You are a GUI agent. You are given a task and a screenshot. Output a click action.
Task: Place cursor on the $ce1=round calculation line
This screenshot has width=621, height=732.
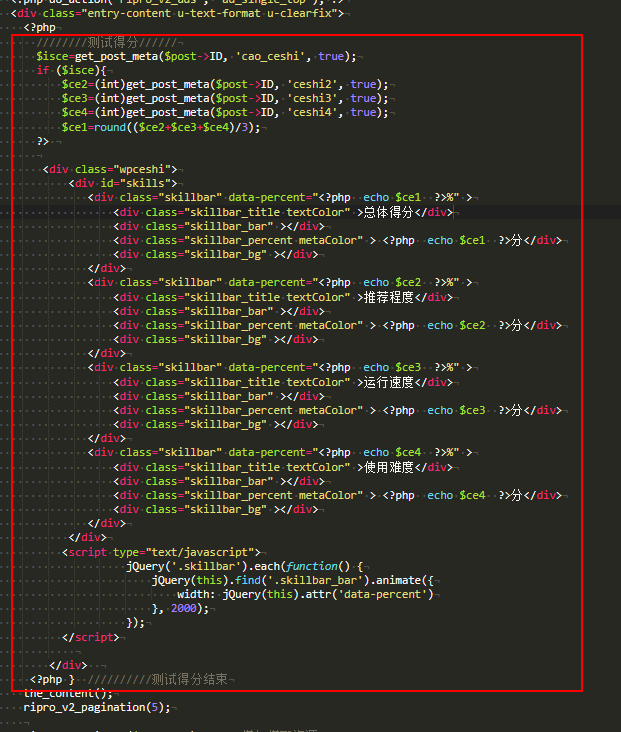click(x=160, y=127)
